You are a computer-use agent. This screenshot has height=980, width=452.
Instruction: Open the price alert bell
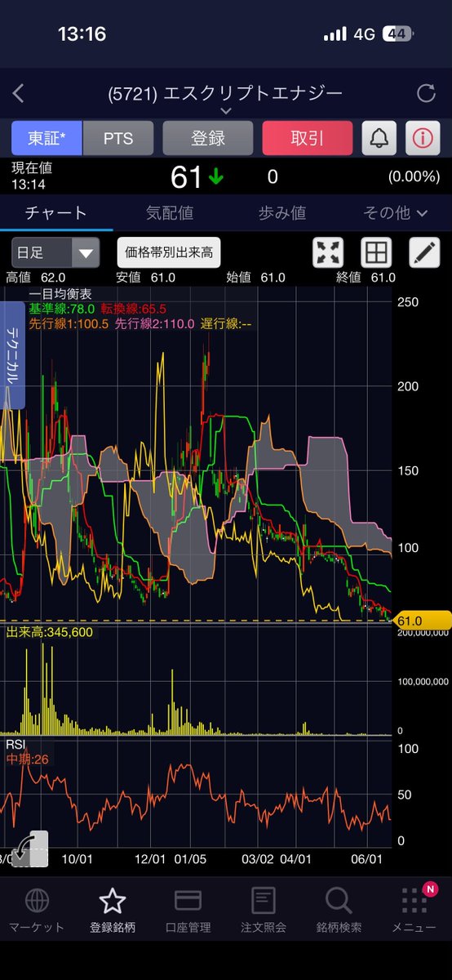pyautogui.click(x=379, y=138)
